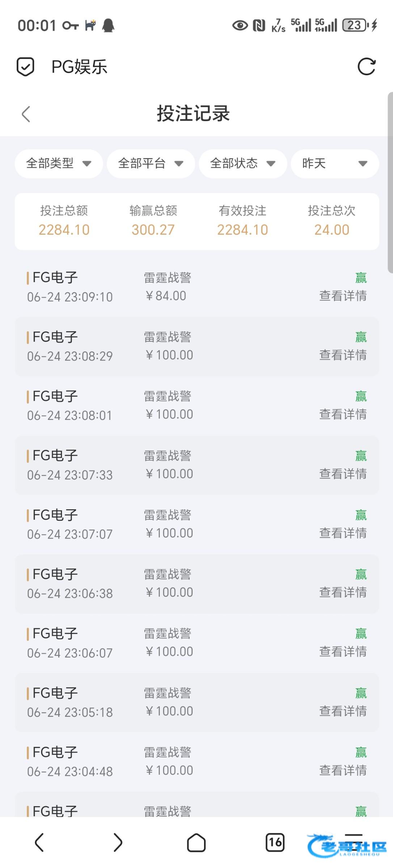The image size is (393, 868).
Task: Tap browser forward navigation arrow
Action: (x=118, y=843)
